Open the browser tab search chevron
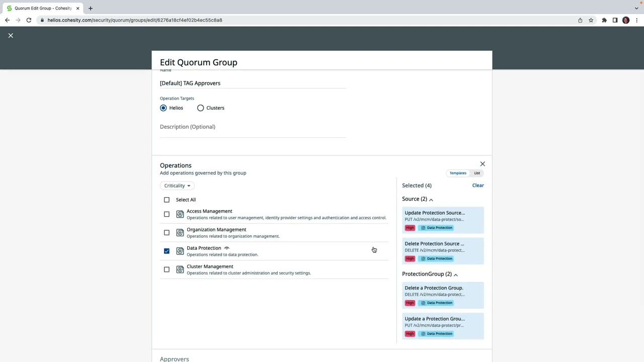The height and width of the screenshot is (362, 644). [636, 8]
